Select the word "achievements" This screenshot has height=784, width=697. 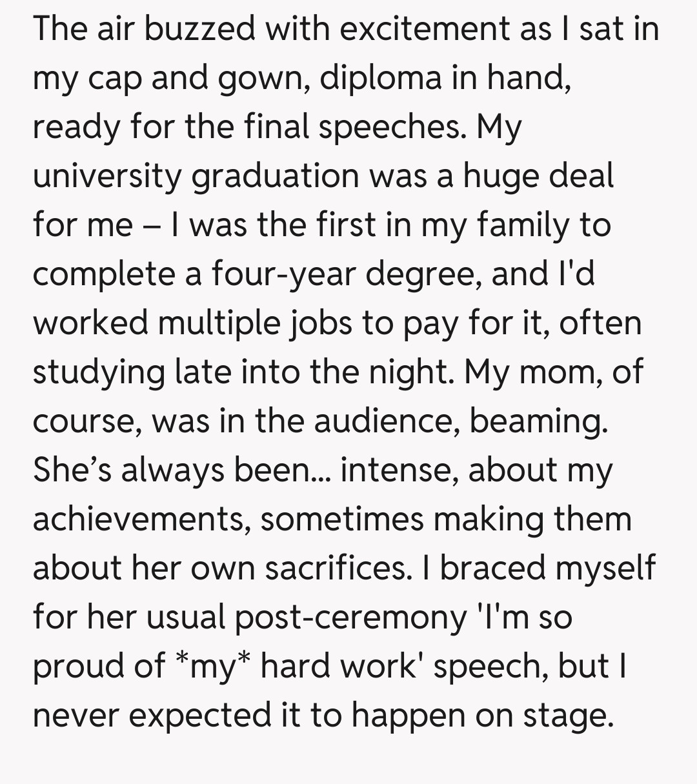(142, 519)
